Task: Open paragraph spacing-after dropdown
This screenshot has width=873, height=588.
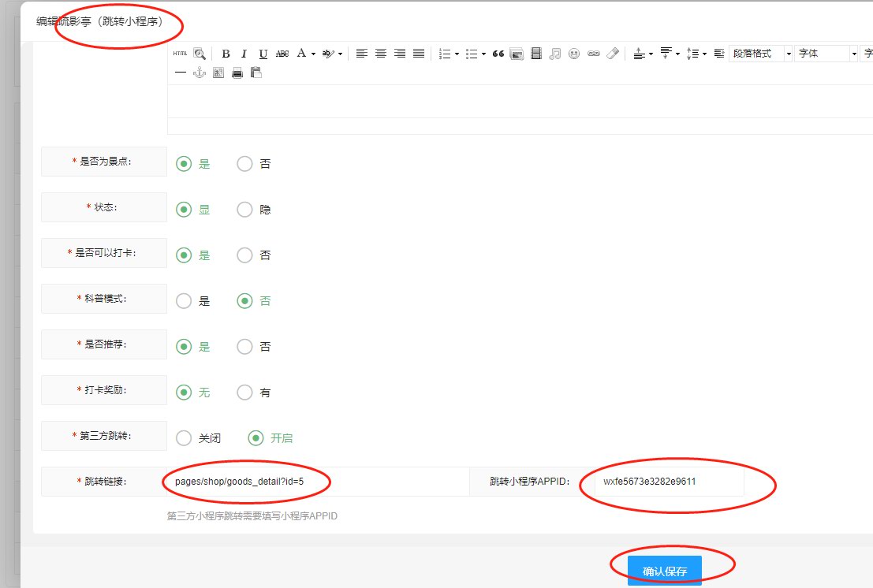Action: (x=677, y=54)
